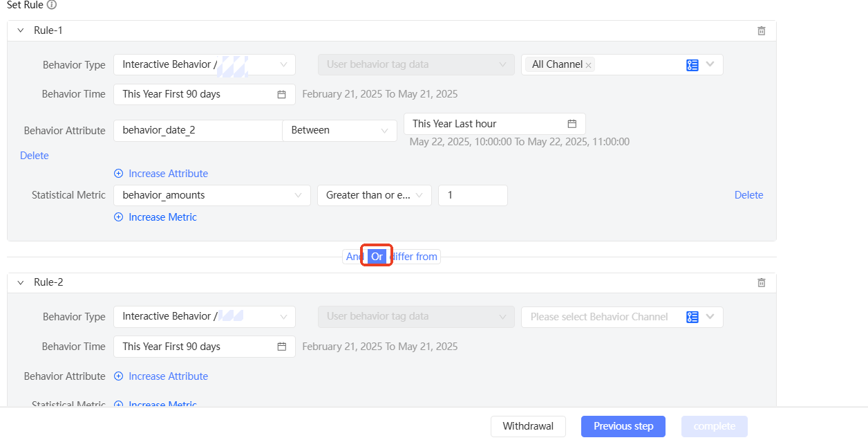This screenshot has height=440, width=868.
Task: Open Rule-1 Behavior Time calendar icon
Action: [281, 94]
